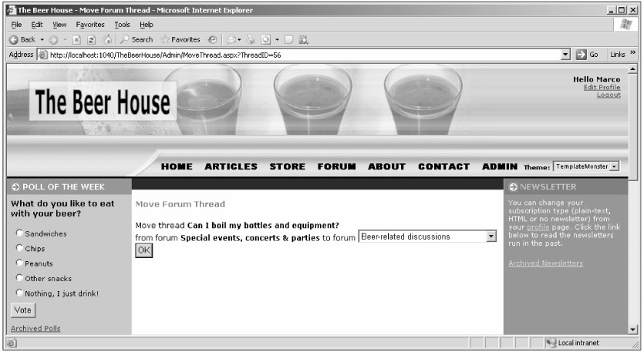644x352 pixels.
Task: Select the Sandwiches poll option
Action: (18, 233)
